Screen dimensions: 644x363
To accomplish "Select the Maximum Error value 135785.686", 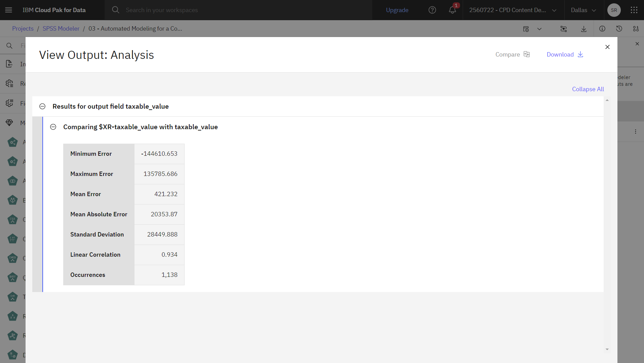I will [160, 174].
